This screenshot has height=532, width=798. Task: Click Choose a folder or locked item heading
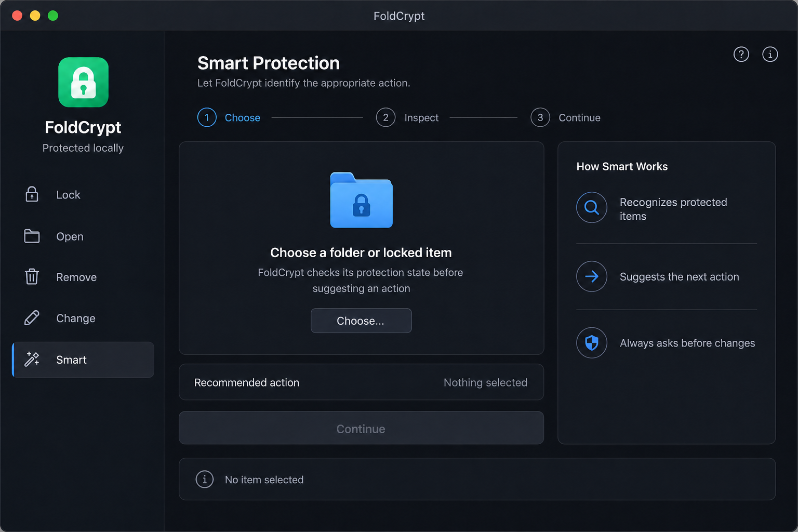361,252
